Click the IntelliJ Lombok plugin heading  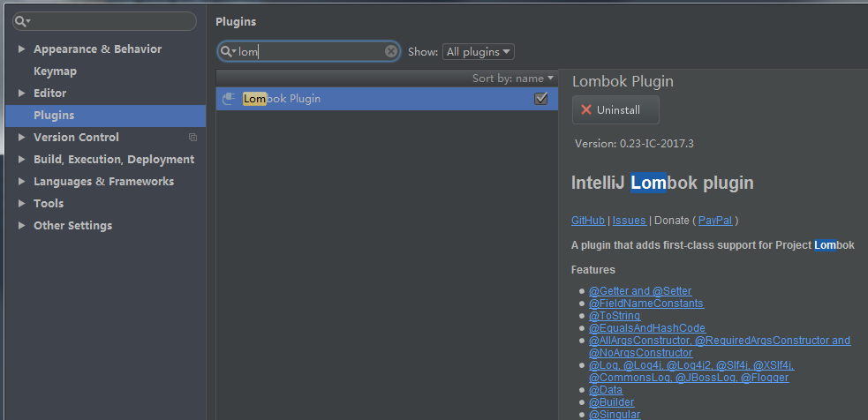click(662, 184)
